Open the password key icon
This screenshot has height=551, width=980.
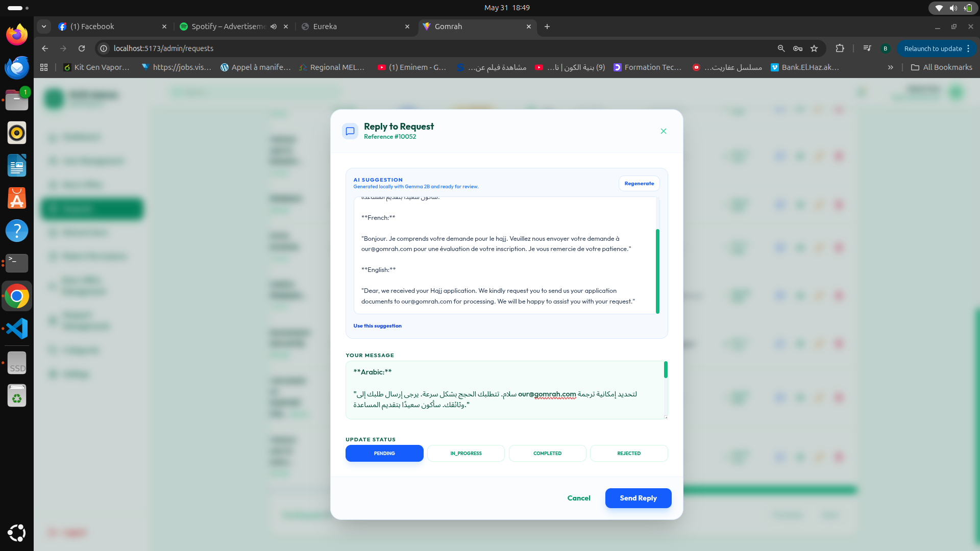[798, 48]
